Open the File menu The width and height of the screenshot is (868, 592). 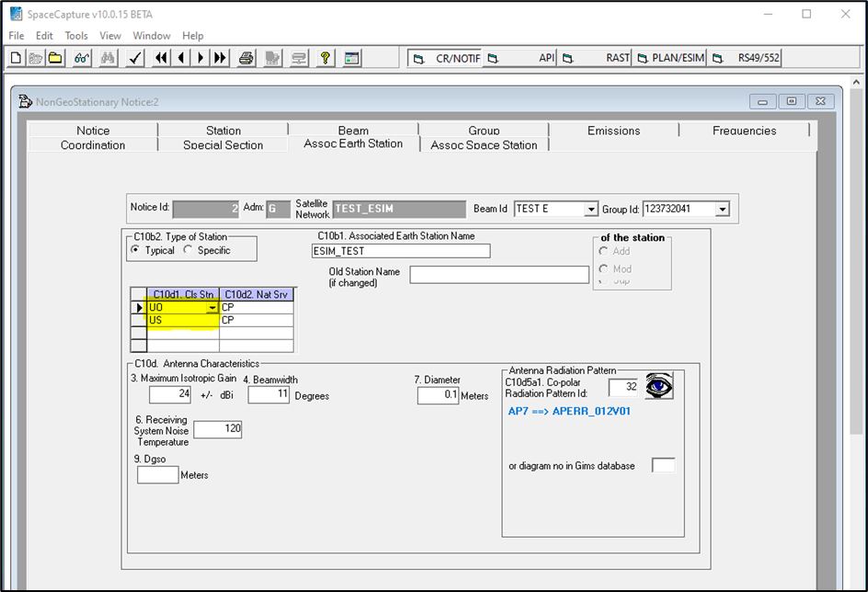(17, 36)
